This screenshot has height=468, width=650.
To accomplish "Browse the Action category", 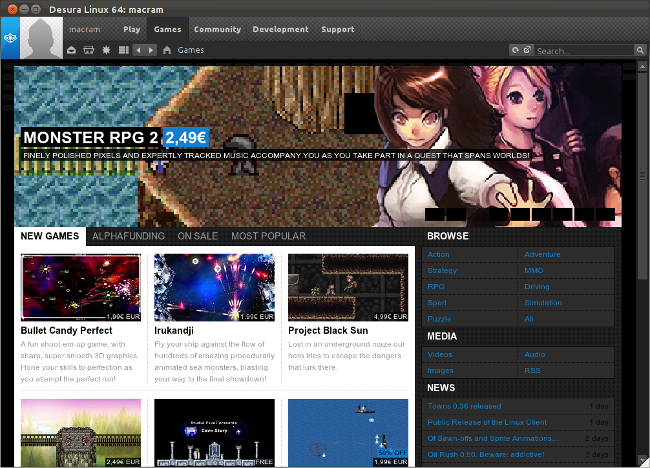I will pos(438,255).
